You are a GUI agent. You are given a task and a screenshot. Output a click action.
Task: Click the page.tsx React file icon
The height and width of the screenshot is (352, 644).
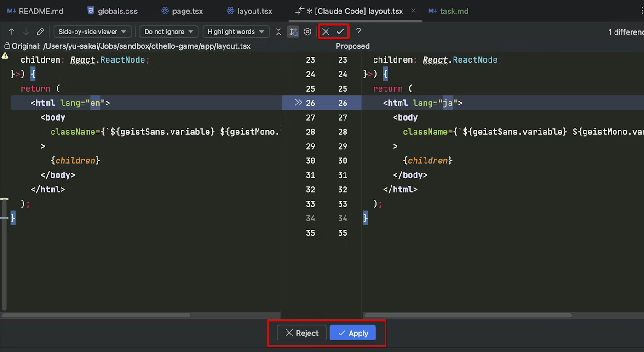[x=165, y=11]
